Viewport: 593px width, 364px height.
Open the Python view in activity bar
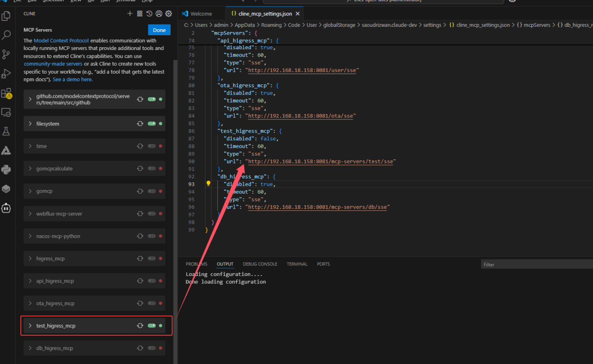pos(6,169)
